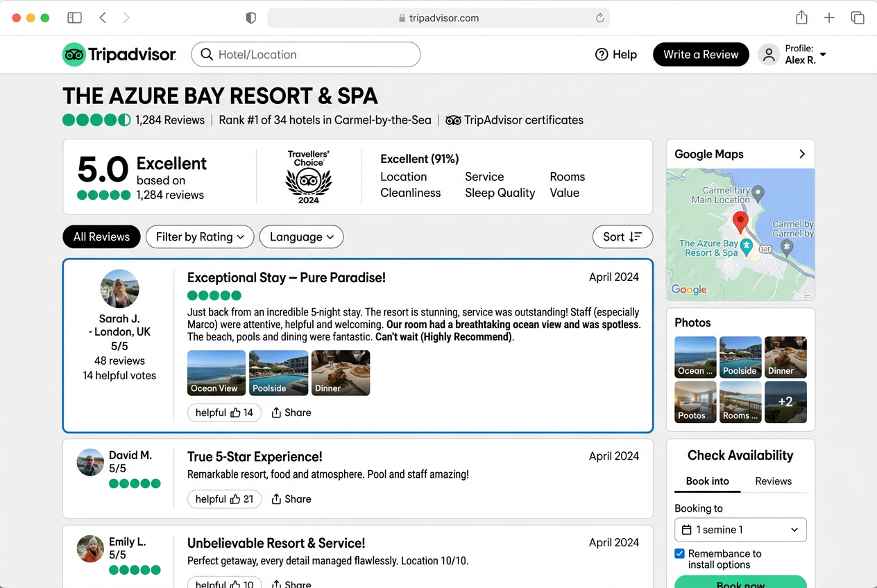
Task: Switch to the Book into tab
Action: [x=708, y=481]
